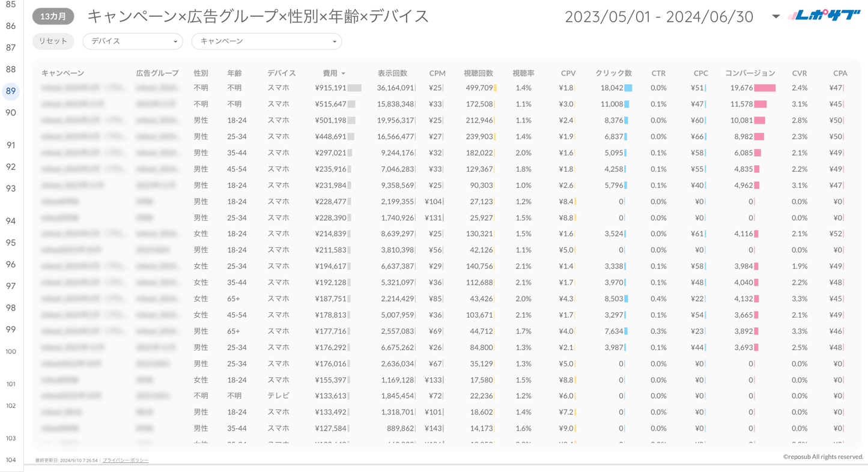
Task: Sort by the CPM column header
Action: tap(437, 73)
